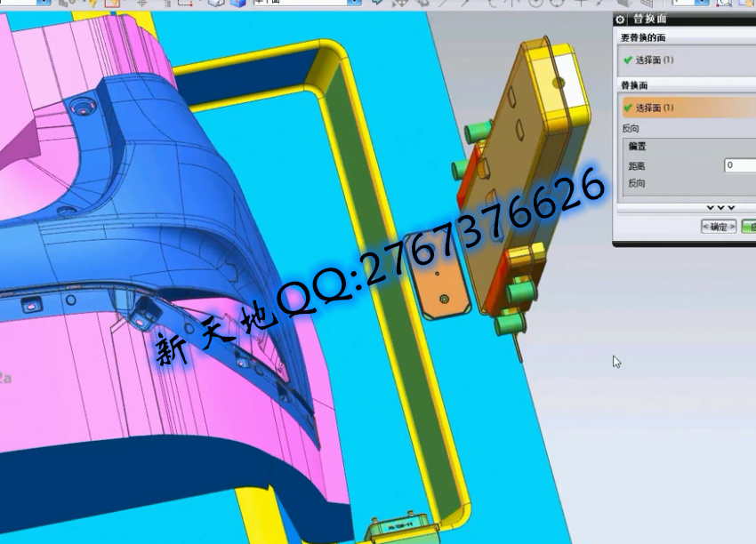Click green checkmark beside first 选择面 row
Viewport: 756px width, 544px height.
point(628,60)
